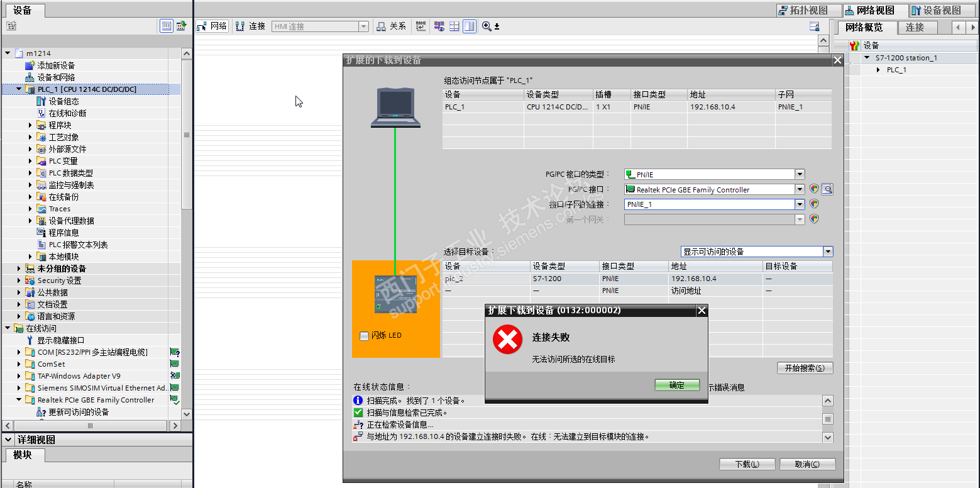Click the project tree vertical scrollbar thumb
Image resolution: width=980 pixels, height=488 pixels.
coord(187,135)
